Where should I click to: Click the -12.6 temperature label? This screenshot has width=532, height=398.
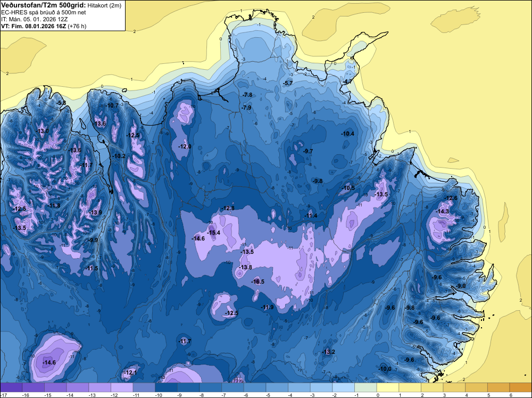point(451,198)
